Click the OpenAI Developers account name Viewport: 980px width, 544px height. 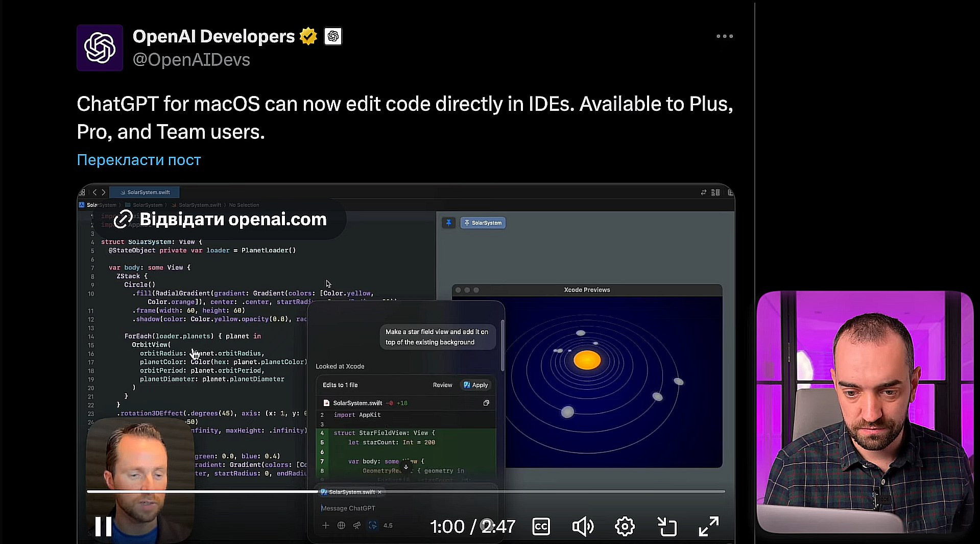pos(213,36)
